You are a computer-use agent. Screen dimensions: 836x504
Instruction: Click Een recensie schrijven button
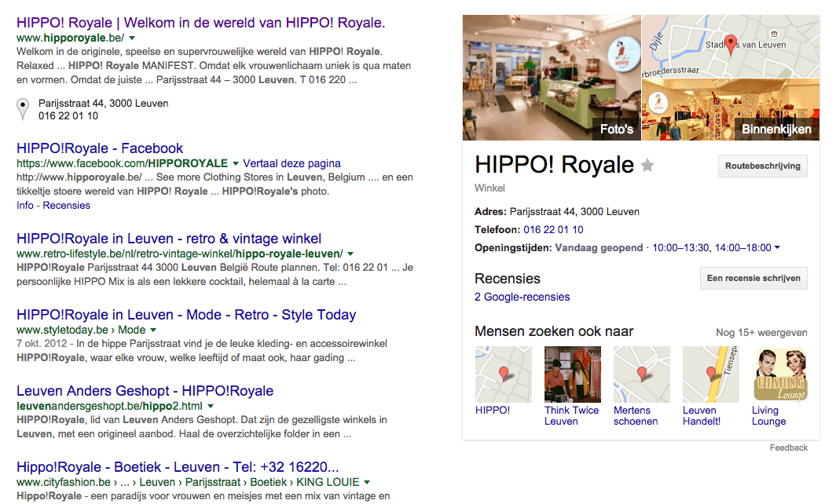point(753,278)
